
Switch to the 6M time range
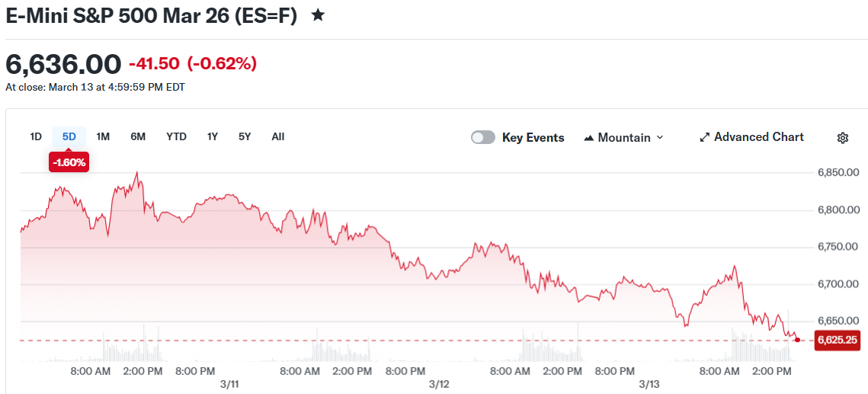pos(138,136)
